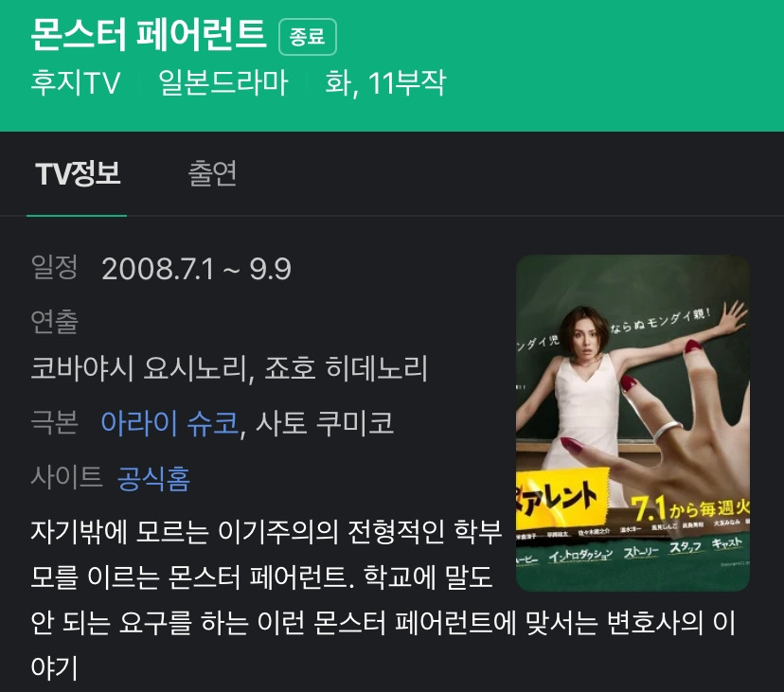This screenshot has width=784, height=692.
Task: Click the yellow 7.1 date on poster
Action: pos(649,509)
